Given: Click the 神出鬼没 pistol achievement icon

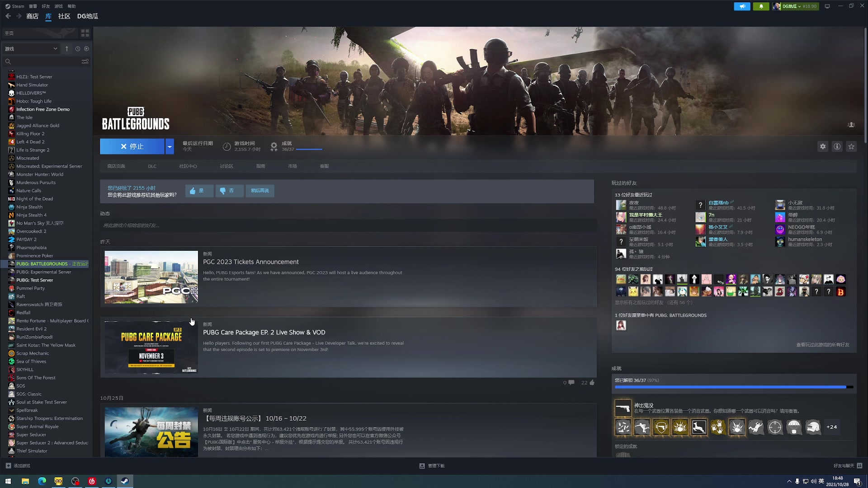Looking at the screenshot, I should click(623, 408).
